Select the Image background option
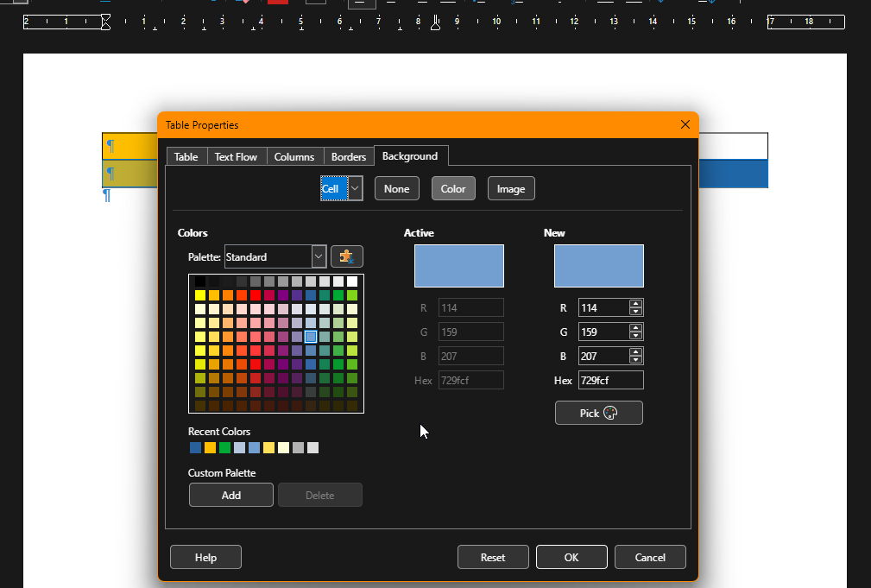 (511, 188)
